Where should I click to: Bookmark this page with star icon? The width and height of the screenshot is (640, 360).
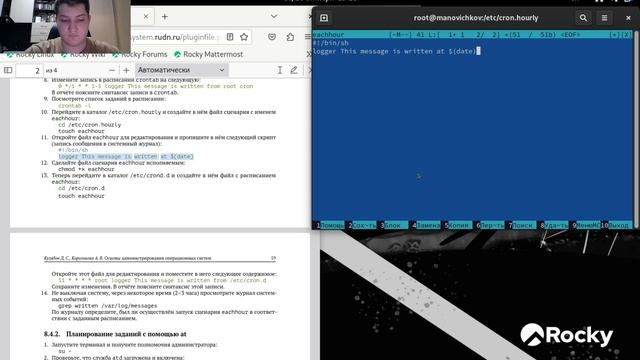pyautogui.click(x=244, y=37)
